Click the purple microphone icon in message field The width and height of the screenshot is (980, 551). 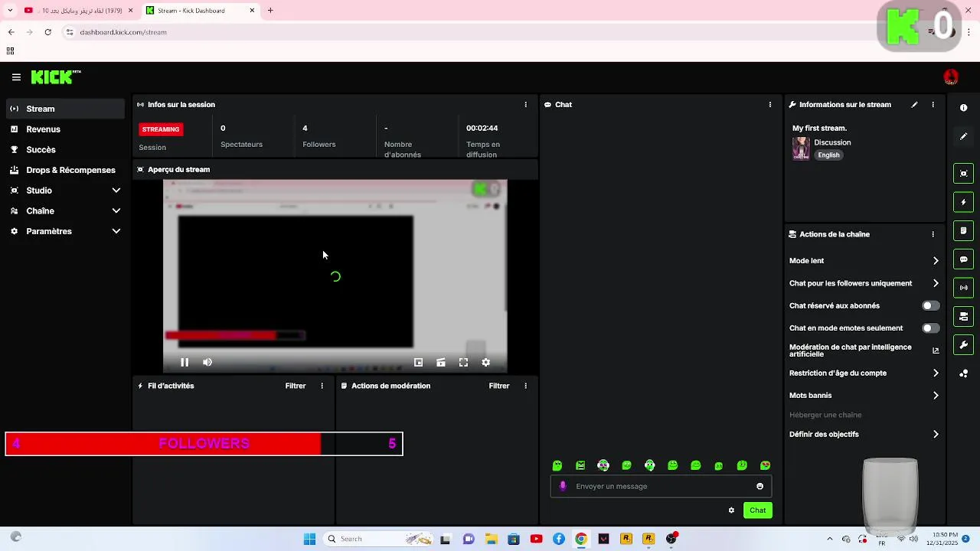click(x=563, y=486)
